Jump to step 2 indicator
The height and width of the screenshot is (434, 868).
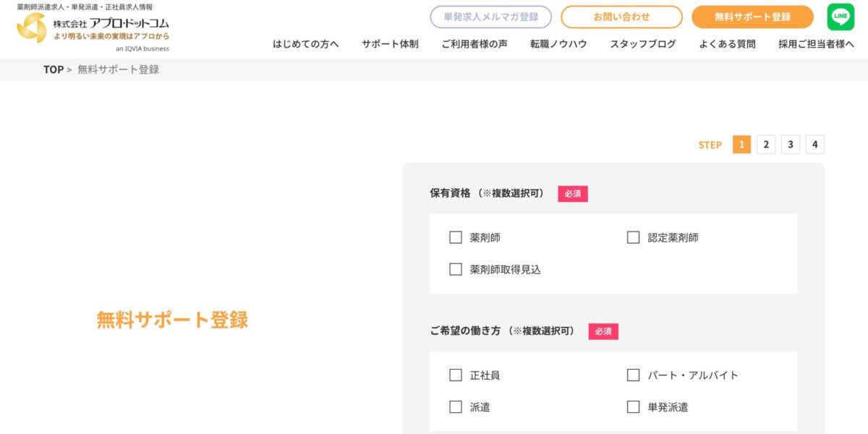[766, 145]
